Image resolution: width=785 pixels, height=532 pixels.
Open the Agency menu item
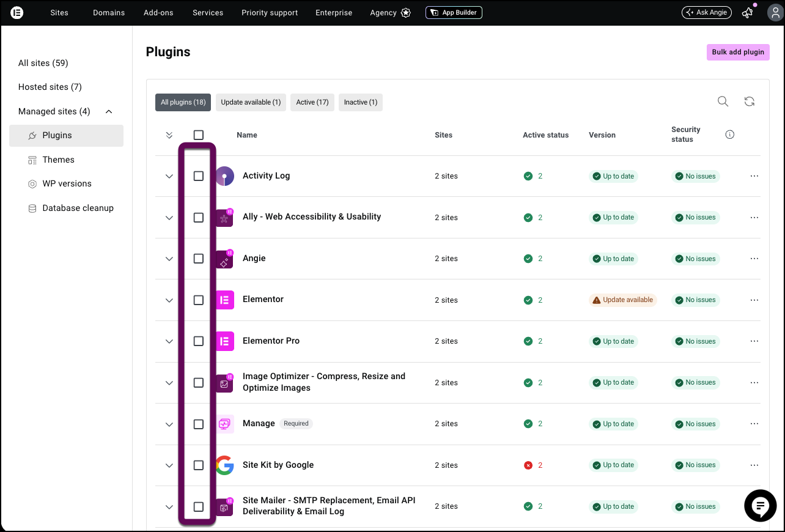pos(390,12)
